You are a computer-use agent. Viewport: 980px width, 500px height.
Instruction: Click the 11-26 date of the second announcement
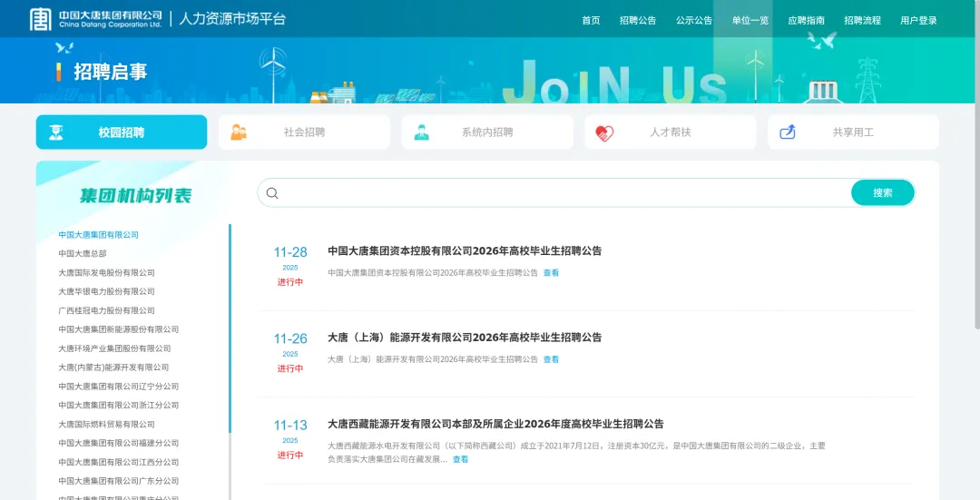click(x=290, y=338)
